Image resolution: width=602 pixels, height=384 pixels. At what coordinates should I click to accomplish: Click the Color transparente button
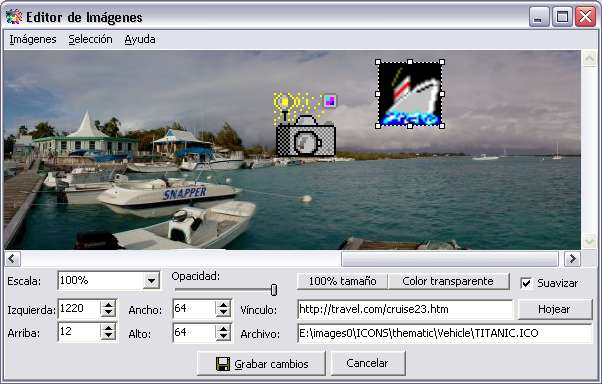[x=448, y=281]
